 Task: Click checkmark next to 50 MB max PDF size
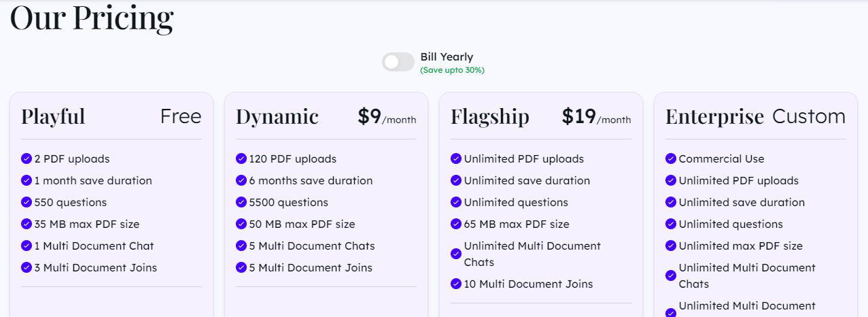[241, 224]
